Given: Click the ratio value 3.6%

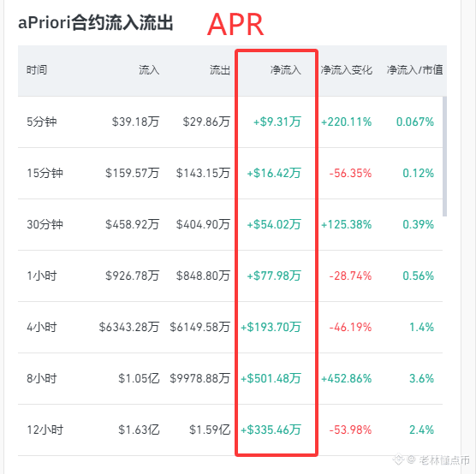Looking at the screenshot, I should (x=421, y=378).
